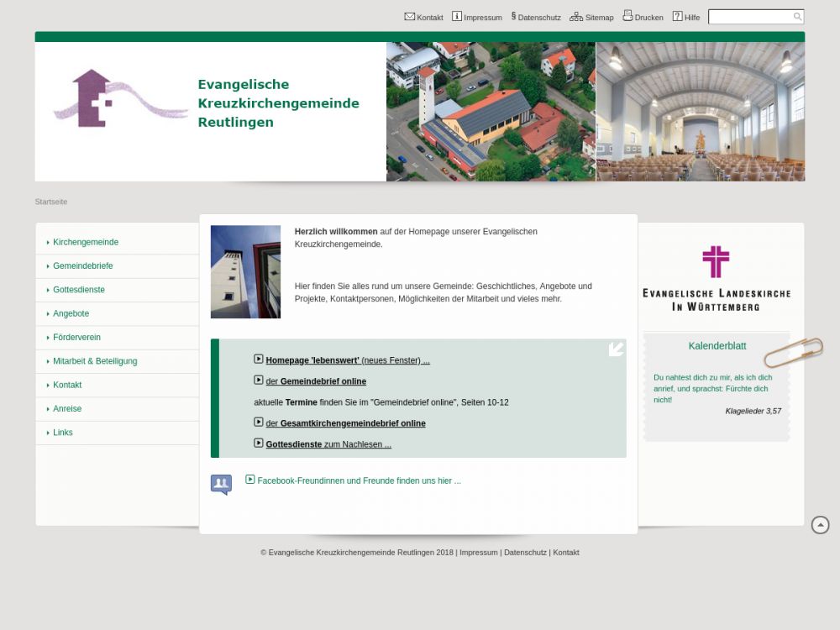Viewport: 840px width, 630px height.
Task: Open the Gemeindebrief online link
Action: click(x=323, y=381)
